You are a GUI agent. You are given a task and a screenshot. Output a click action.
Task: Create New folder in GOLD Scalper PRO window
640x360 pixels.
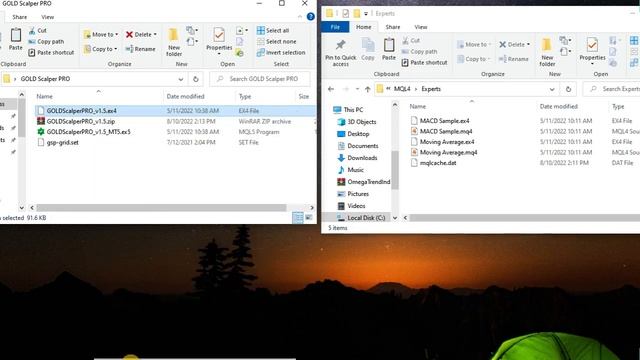click(x=173, y=42)
